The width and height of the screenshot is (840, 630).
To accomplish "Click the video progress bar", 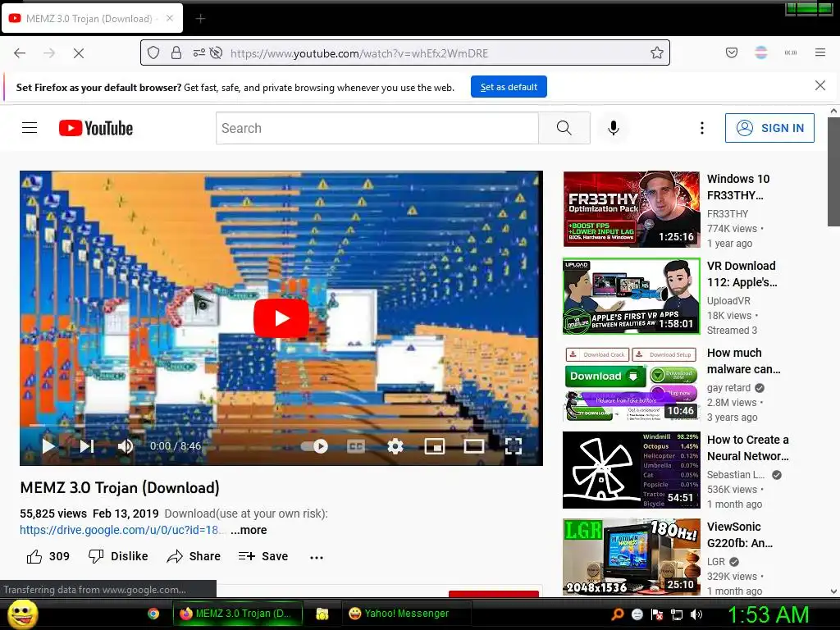I will click(281, 426).
